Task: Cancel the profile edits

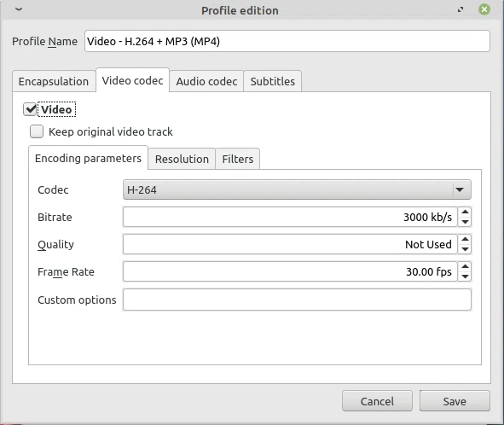Action: pyautogui.click(x=377, y=401)
